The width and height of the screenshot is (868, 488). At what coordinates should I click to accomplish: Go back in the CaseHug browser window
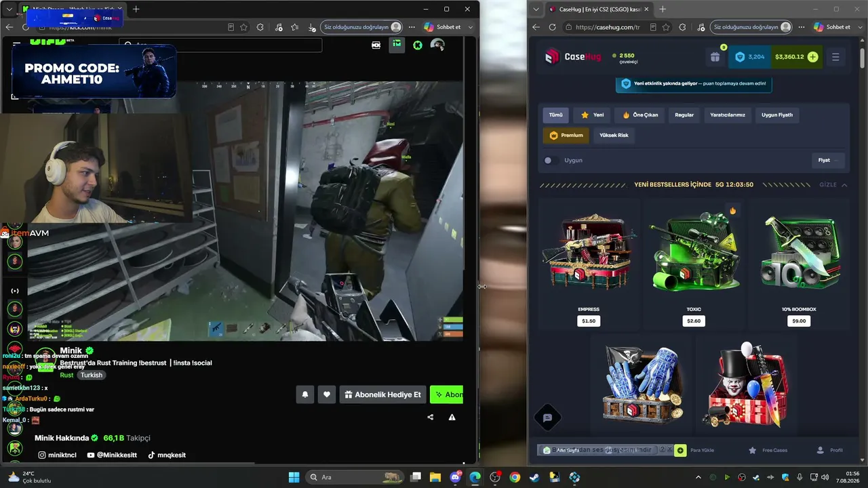coord(536,27)
